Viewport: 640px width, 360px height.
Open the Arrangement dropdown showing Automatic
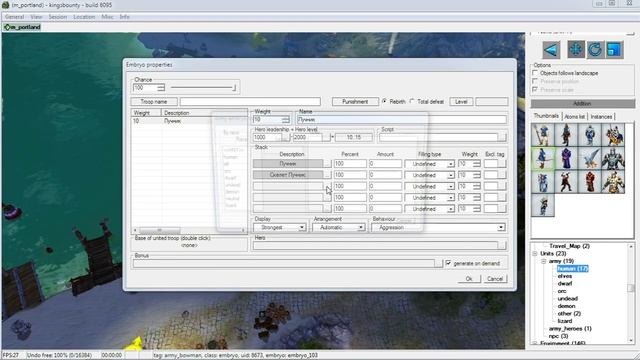pos(338,227)
